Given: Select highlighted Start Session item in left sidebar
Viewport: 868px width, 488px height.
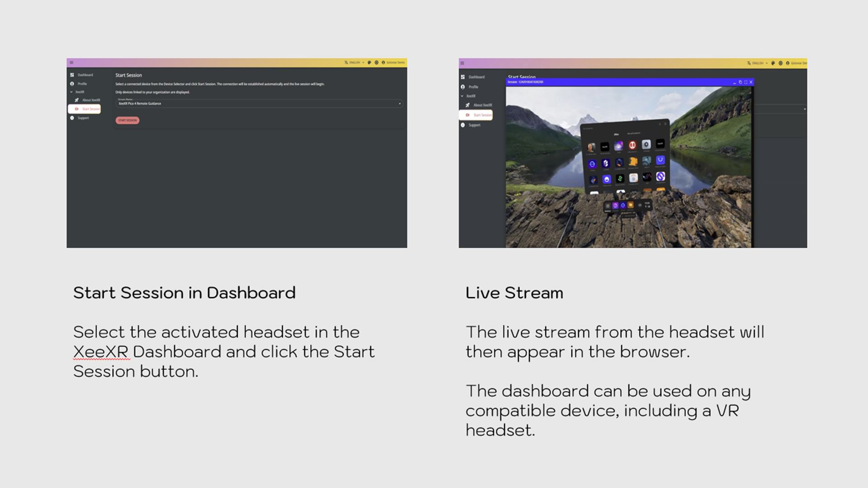Looking at the screenshot, I should tap(85, 109).
